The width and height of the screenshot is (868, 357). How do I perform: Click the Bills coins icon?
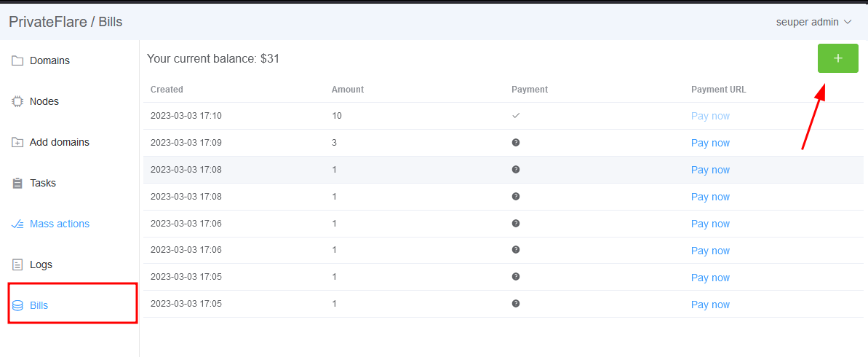pyautogui.click(x=17, y=305)
